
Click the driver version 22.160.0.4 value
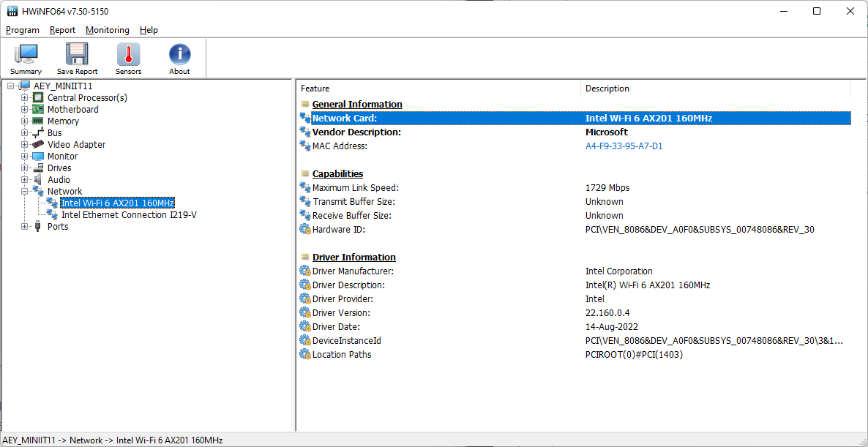click(609, 312)
